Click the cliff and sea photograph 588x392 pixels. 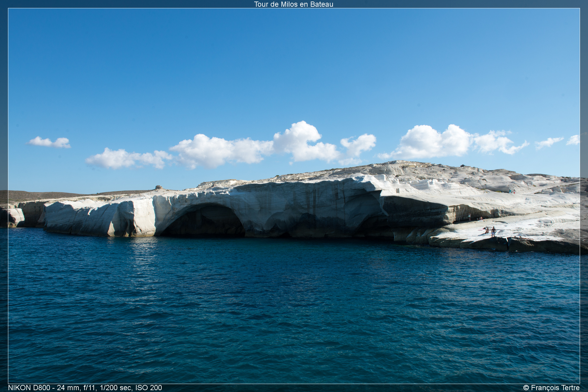click(x=294, y=196)
